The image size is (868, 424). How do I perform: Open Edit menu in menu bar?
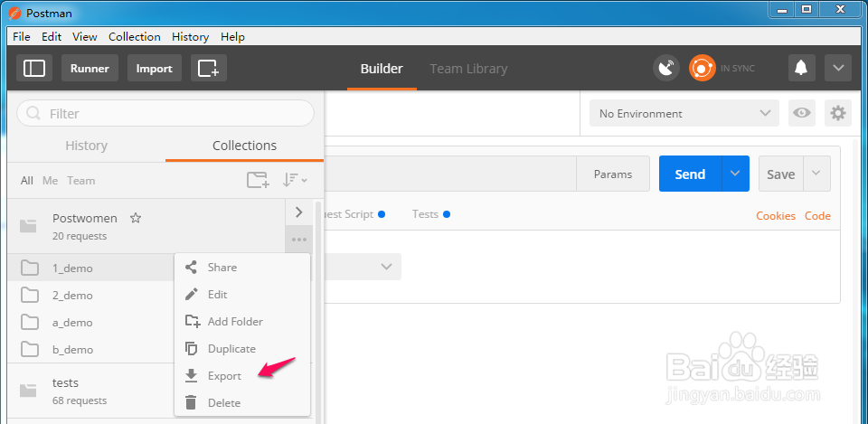(x=52, y=36)
